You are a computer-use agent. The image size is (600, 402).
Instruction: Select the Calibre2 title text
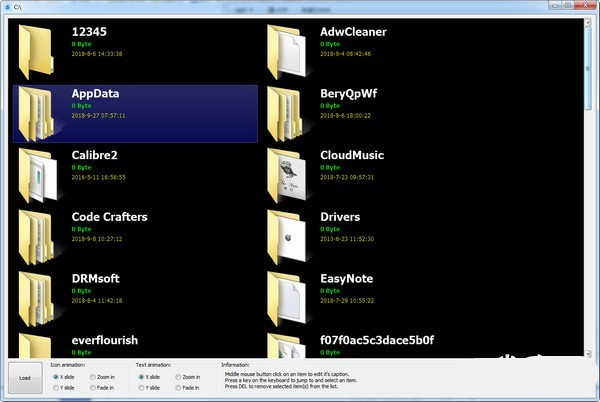click(95, 155)
